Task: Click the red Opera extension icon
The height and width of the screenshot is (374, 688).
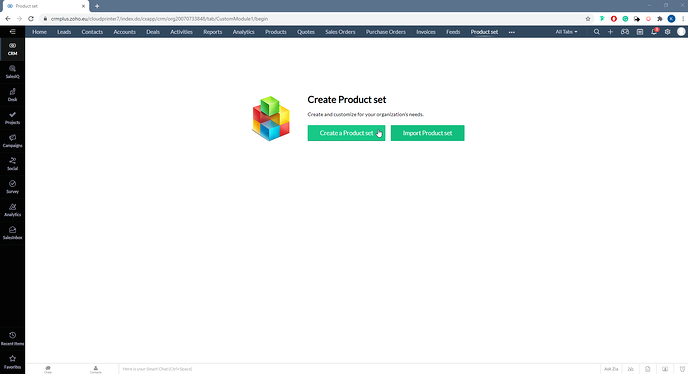Action: coord(613,19)
